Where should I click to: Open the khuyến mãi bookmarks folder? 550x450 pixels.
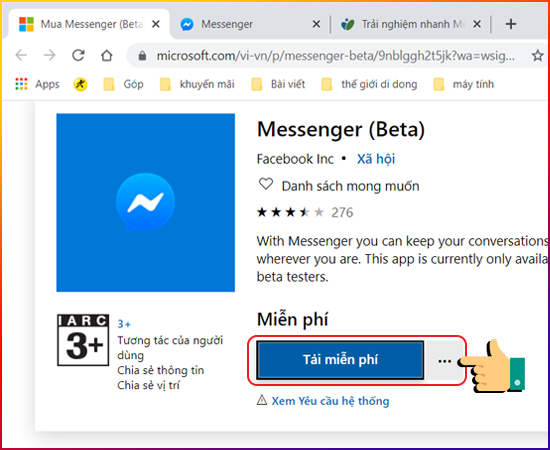[x=196, y=84]
